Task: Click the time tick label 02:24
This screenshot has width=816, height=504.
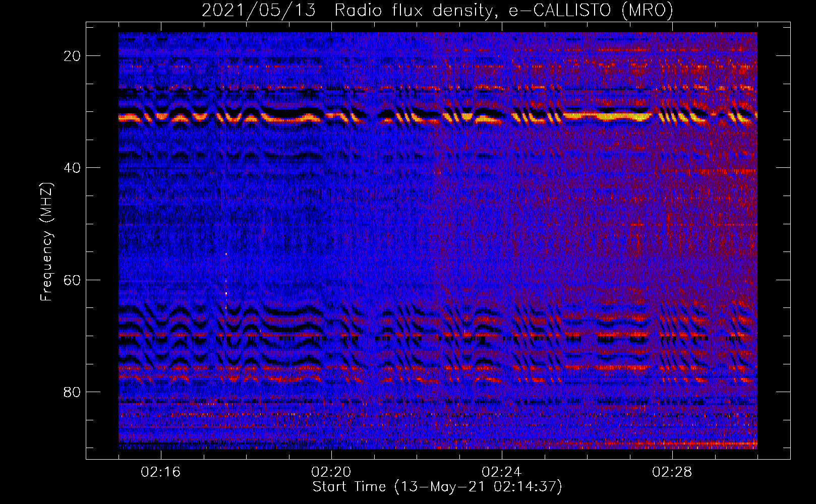Action: 502,472
